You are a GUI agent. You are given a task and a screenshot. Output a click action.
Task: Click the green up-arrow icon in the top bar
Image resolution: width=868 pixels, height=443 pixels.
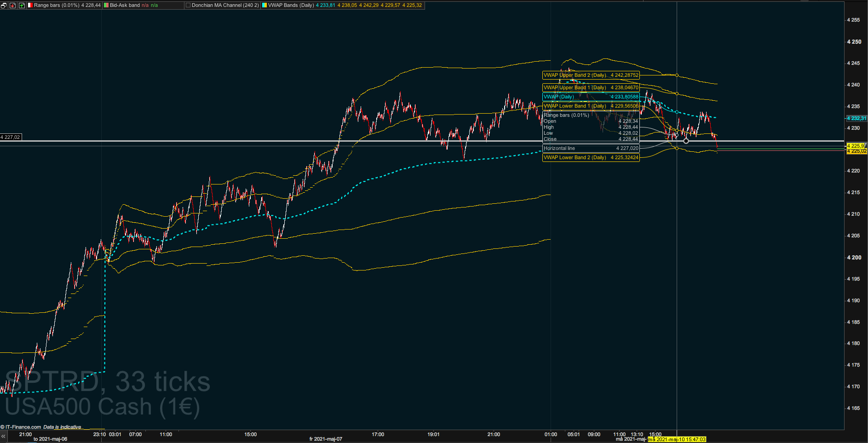[22, 6]
